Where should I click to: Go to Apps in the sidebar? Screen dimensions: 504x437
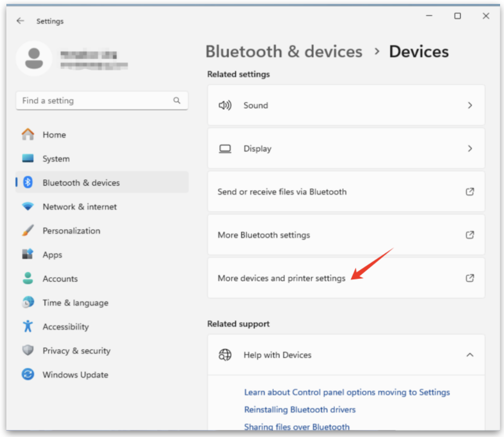coord(52,255)
